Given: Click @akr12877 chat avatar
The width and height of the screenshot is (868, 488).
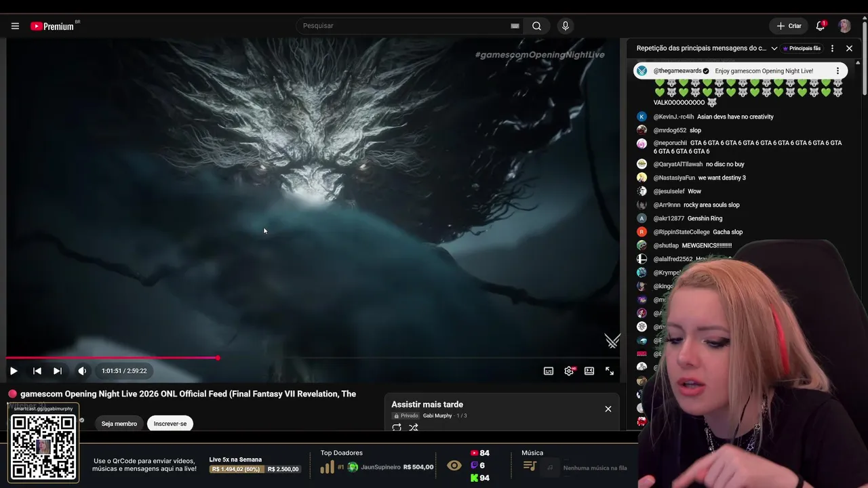Looking at the screenshot, I should tap(642, 218).
